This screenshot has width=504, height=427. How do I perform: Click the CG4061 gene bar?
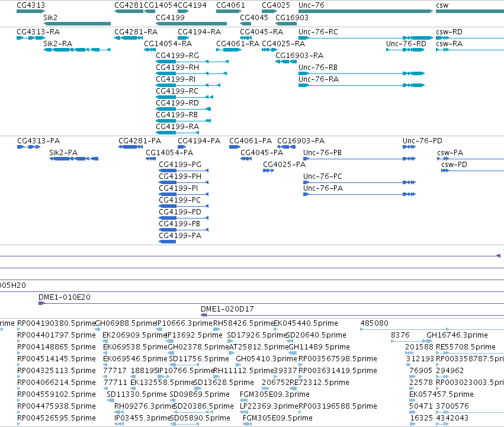click(x=229, y=11)
